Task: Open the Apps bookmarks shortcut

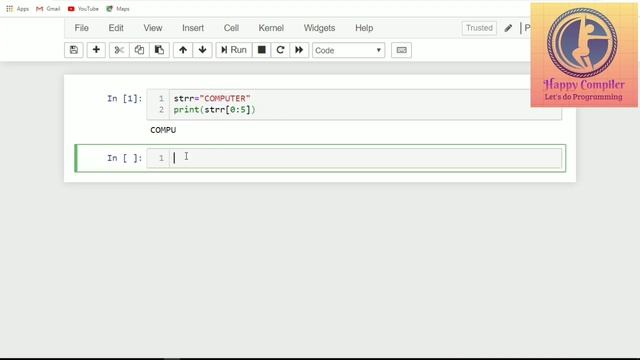Action: pyautogui.click(x=18, y=9)
